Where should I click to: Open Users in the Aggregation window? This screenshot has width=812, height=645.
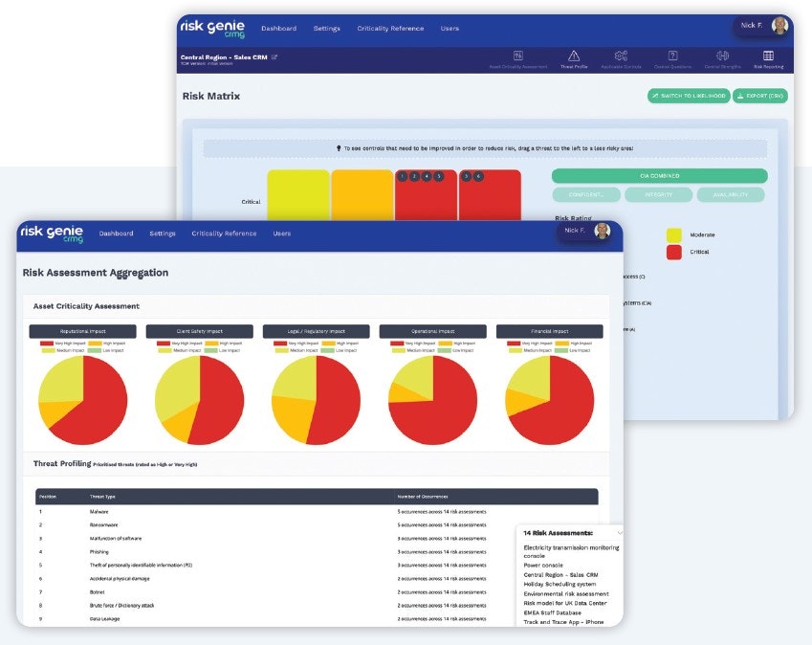click(x=282, y=234)
